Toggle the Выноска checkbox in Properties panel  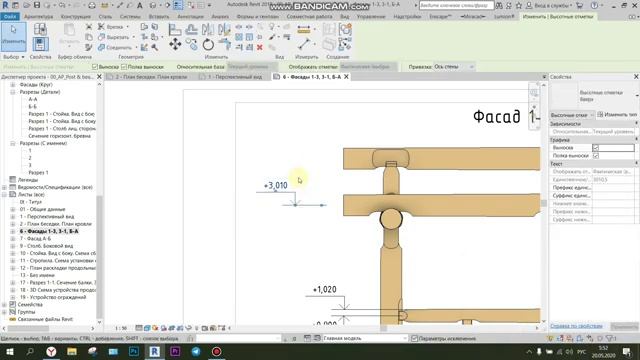coord(596,147)
